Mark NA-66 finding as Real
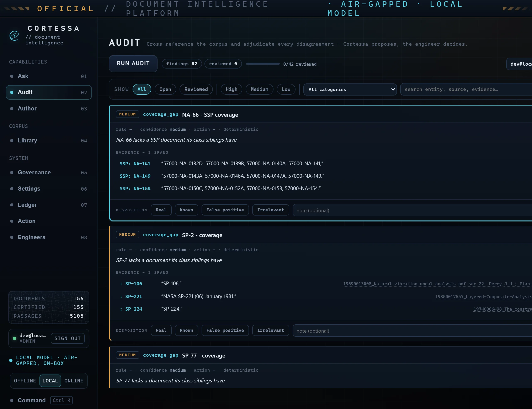This screenshot has width=532, height=409. click(161, 210)
